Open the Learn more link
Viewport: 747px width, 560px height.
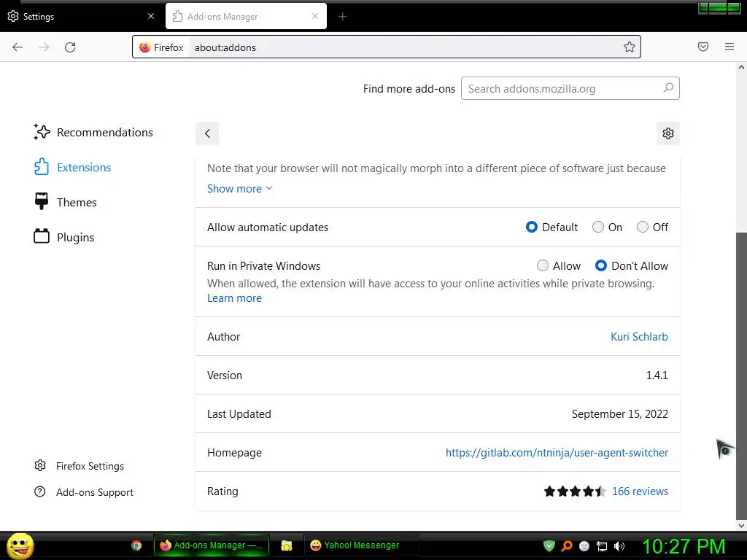[234, 298]
